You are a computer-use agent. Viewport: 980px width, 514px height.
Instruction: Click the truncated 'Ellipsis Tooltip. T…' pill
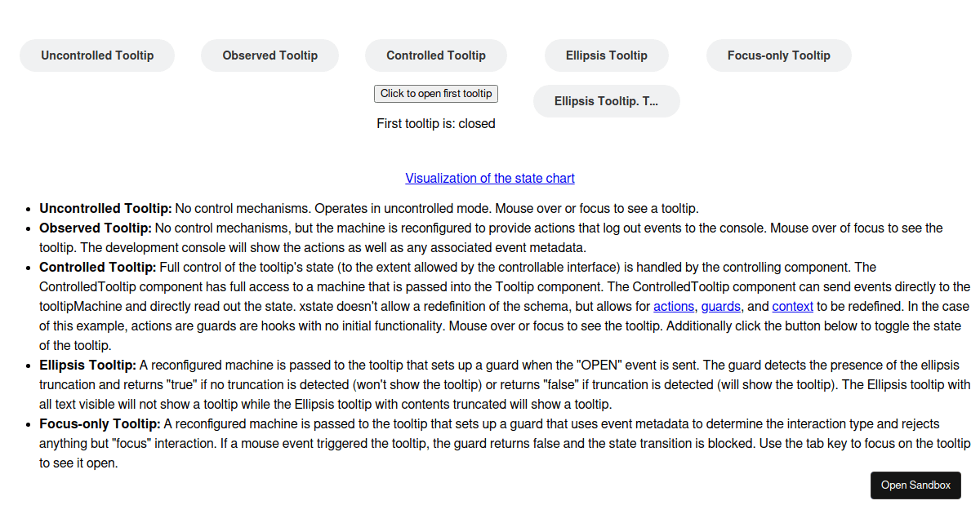pos(606,100)
